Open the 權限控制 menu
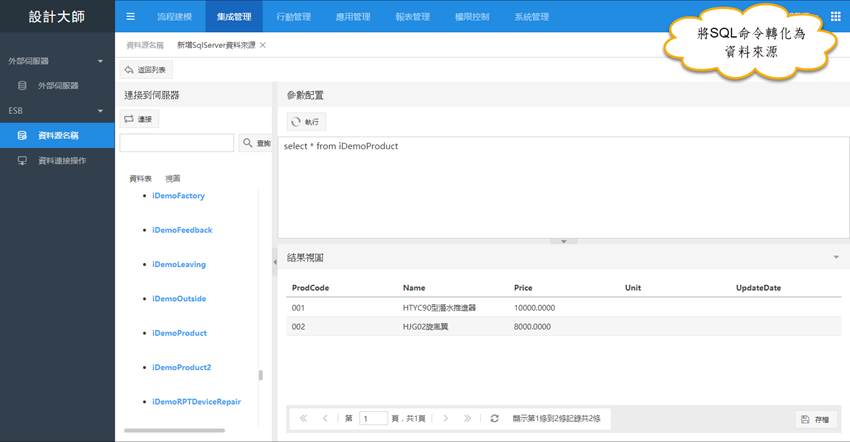The width and height of the screenshot is (850, 442). point(472,16)
